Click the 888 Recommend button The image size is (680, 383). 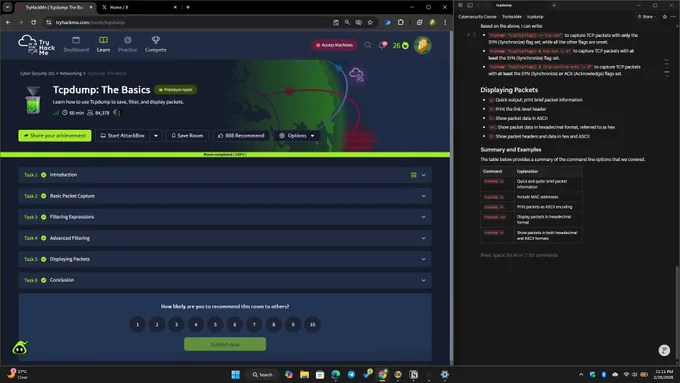coord(241,136)
